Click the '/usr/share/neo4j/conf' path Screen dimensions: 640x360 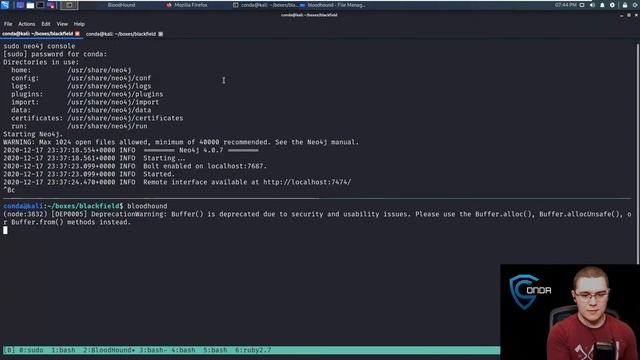point(109,78)
